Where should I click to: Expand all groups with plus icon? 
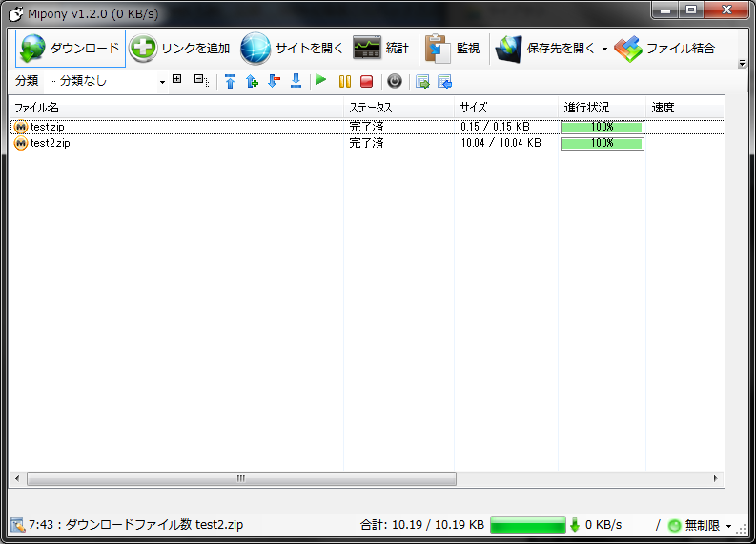(x=177, y=79)
